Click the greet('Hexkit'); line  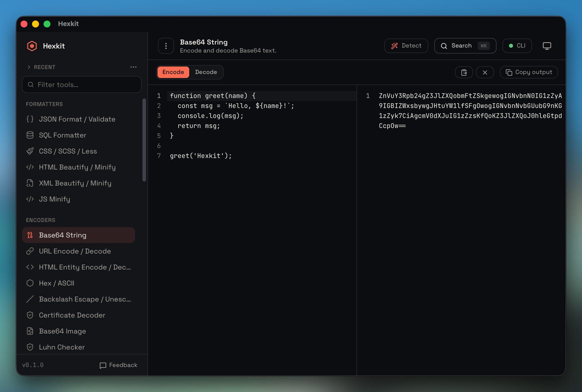coord(201,156)
